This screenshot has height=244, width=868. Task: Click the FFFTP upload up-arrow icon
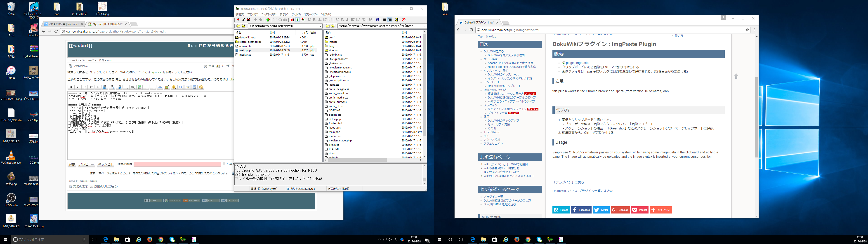tap(261, 20)
